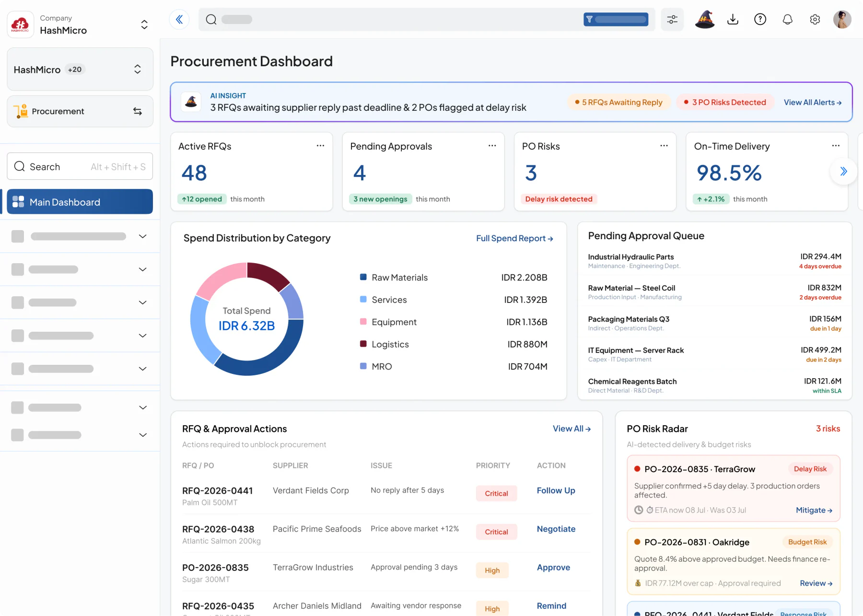Image resolution: width=863 pixels, height=616 pixels.
Task: Open user profile avatar
Action: click(x=842, y=19)
